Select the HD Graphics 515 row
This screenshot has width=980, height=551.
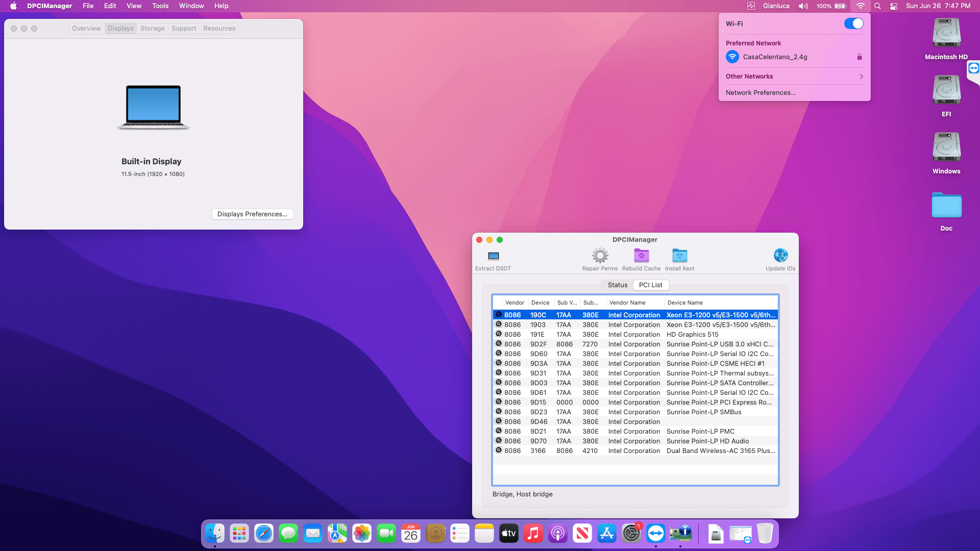[635, 335]
